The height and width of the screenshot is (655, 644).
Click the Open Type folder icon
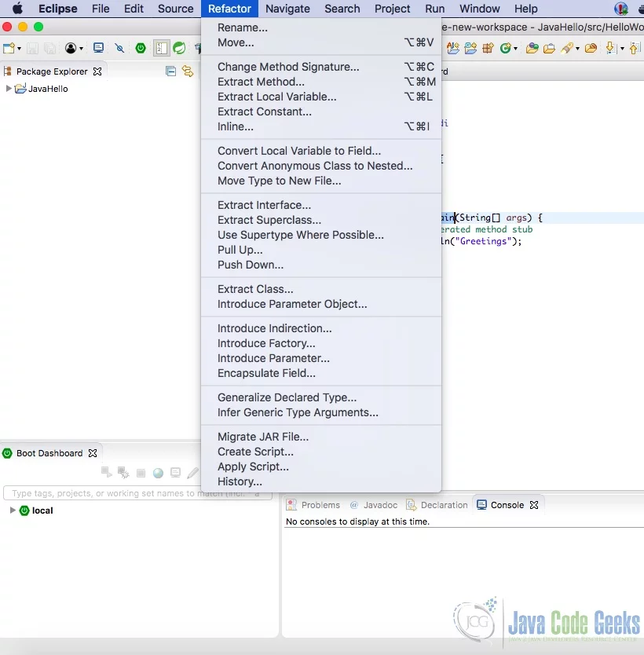(x=532, y=49)
